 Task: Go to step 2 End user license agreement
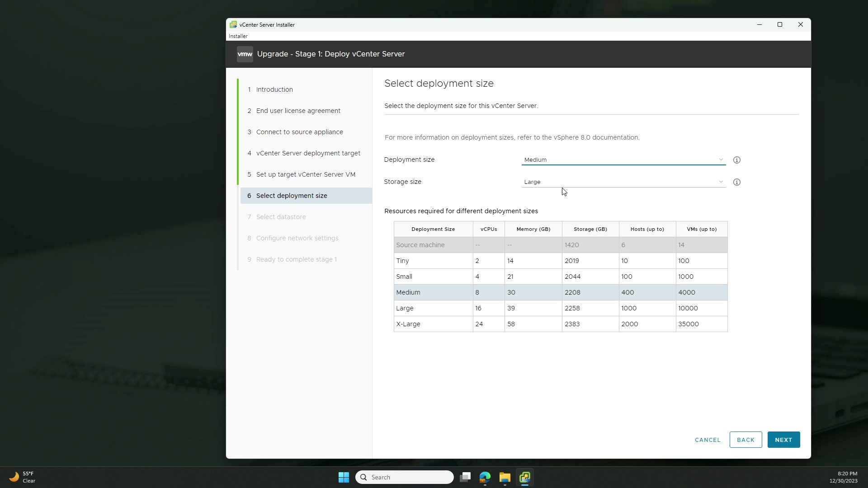click(x=306, y=111)
